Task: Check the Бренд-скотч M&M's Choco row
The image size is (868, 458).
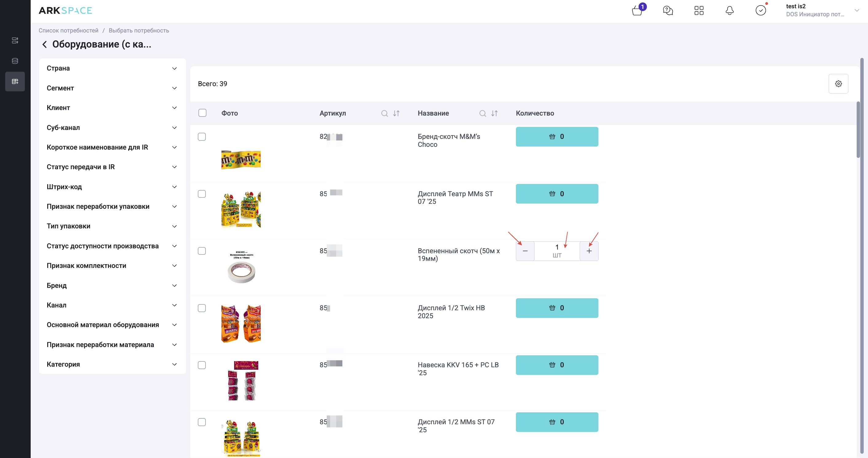Action: (x=202, y=137)
